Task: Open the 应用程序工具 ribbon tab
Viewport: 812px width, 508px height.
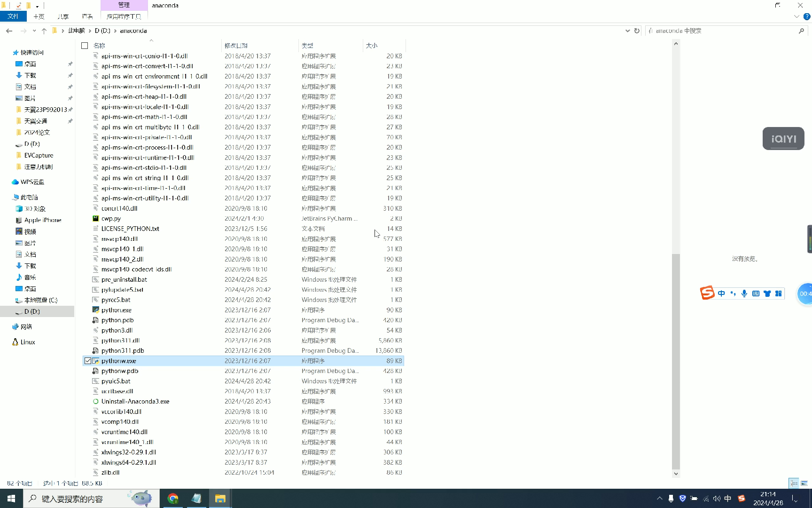Action: (x=124, y=16)
